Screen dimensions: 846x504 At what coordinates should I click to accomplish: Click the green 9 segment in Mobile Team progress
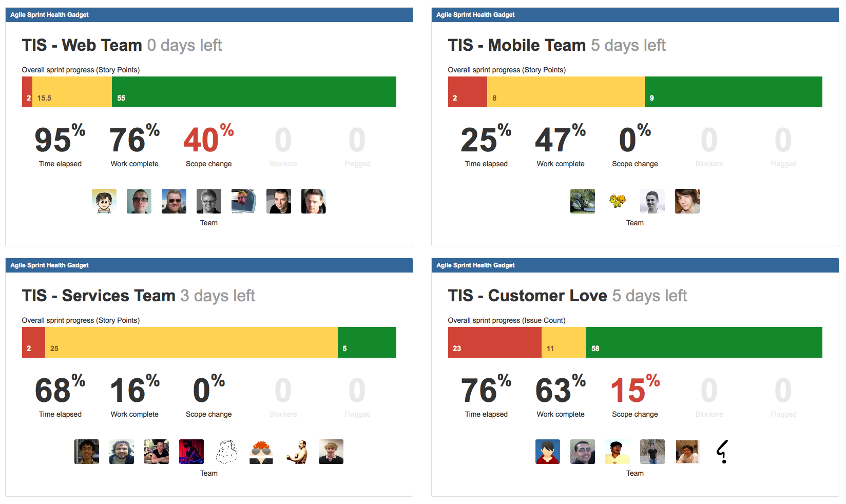pos(733,92)
